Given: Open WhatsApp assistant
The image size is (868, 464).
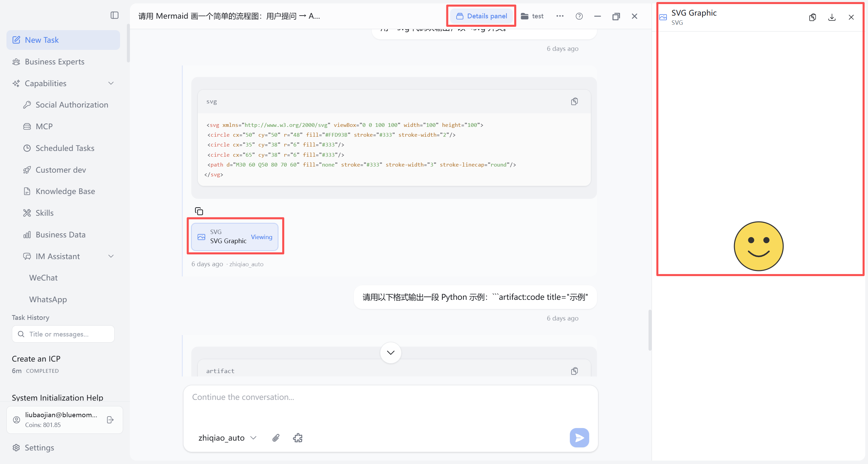Looking at the screenshot, I should point(48,299).
